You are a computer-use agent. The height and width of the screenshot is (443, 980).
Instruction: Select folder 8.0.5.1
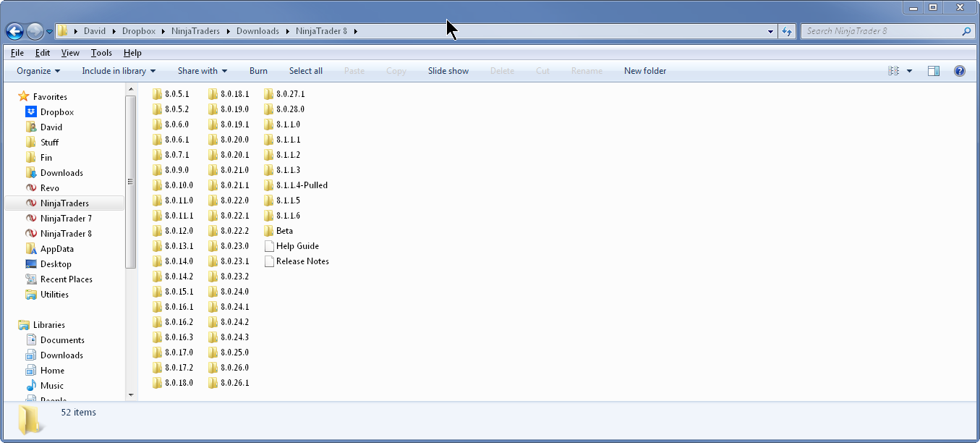(x=171, y=94)
